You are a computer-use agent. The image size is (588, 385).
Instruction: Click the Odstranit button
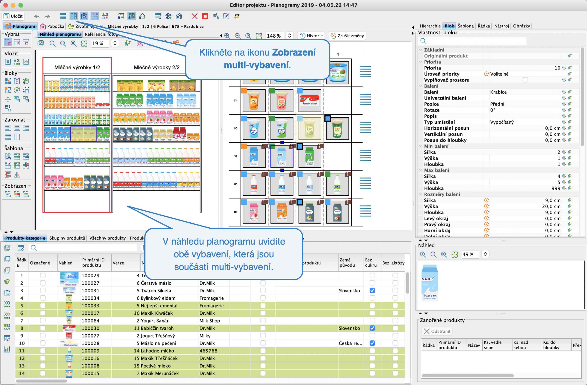437,332
